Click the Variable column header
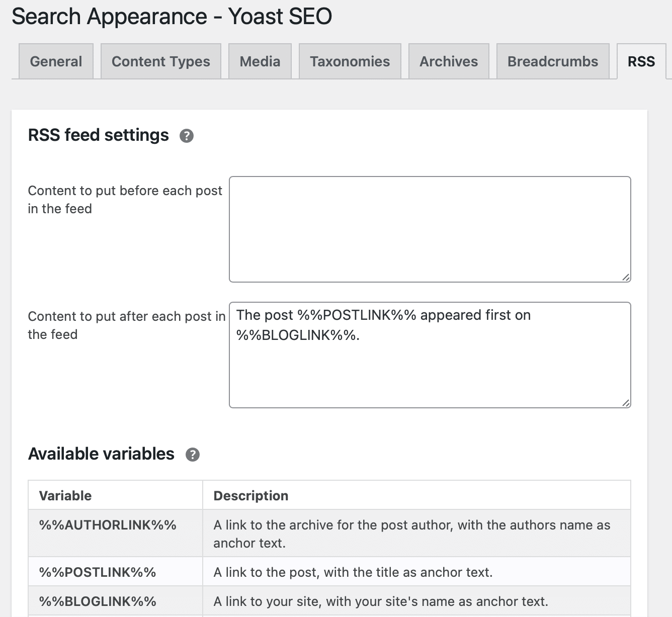672x617 pixels. (65, 495)
